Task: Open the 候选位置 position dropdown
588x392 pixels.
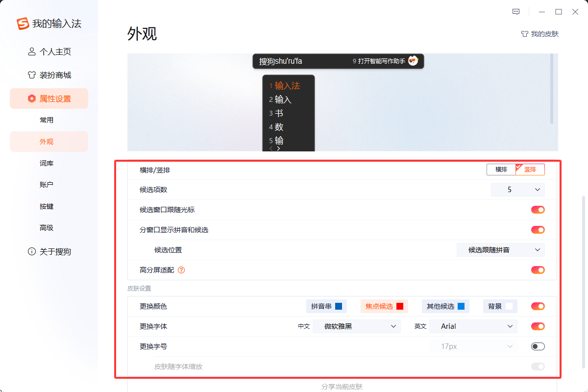Action: point(500,249)
